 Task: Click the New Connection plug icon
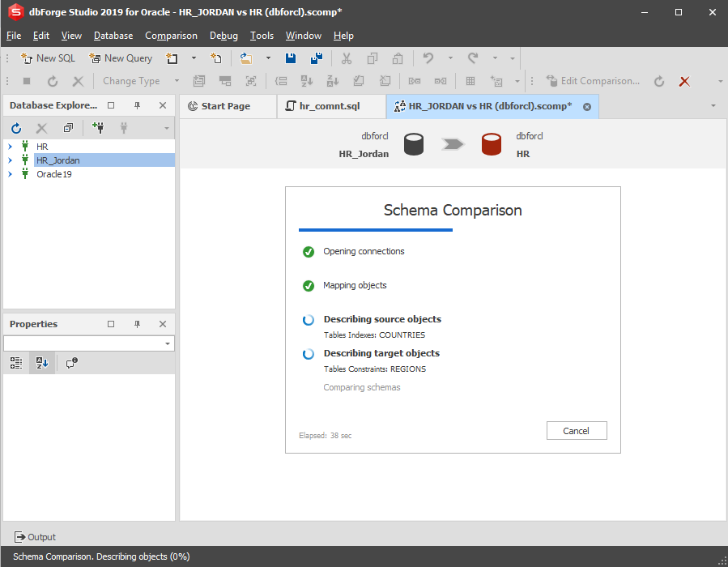tap(98, 128)
